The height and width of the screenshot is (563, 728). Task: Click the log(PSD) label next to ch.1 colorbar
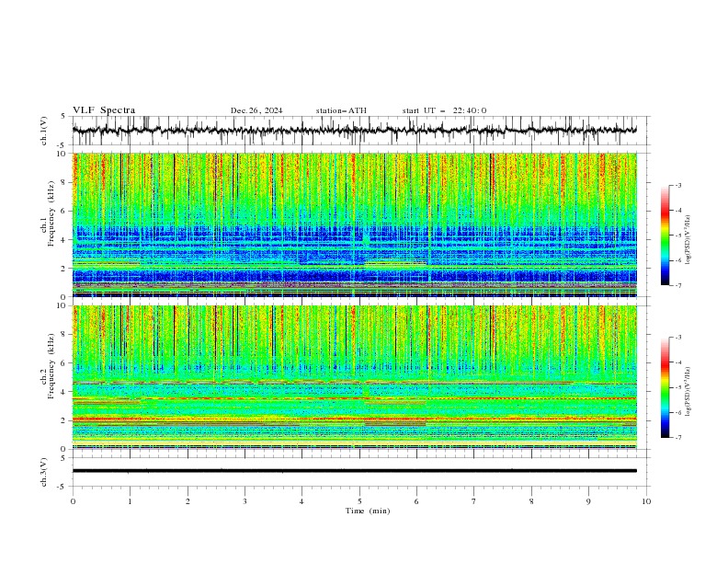tap(688, 240)
